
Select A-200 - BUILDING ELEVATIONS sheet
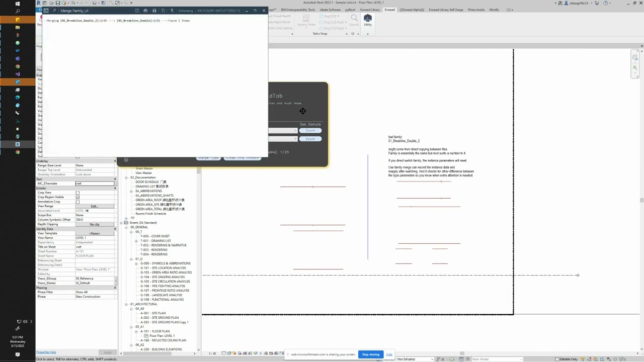pyautogui.click(x=161, y=349)
